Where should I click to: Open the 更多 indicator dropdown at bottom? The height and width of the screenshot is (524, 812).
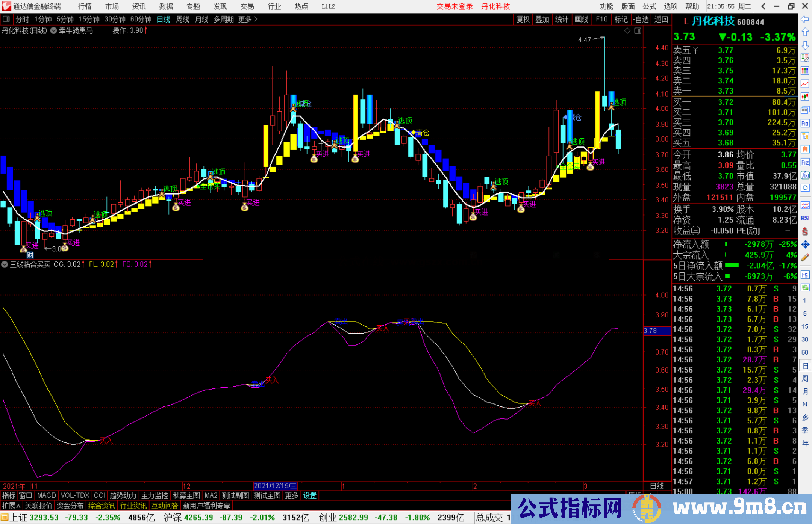tap(291, 496)
